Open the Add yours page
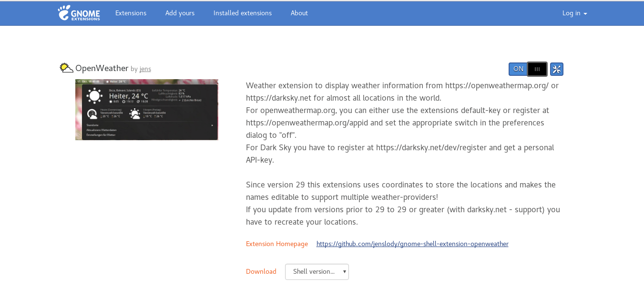Viewport: 644px width, 289px height. (180, 13)
